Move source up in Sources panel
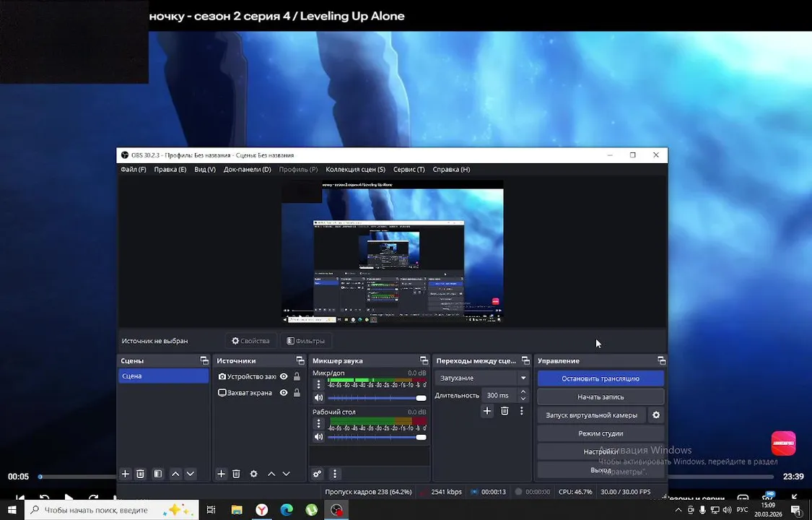The height and width of the screenshot is (520, 812). tap(271, 474)
